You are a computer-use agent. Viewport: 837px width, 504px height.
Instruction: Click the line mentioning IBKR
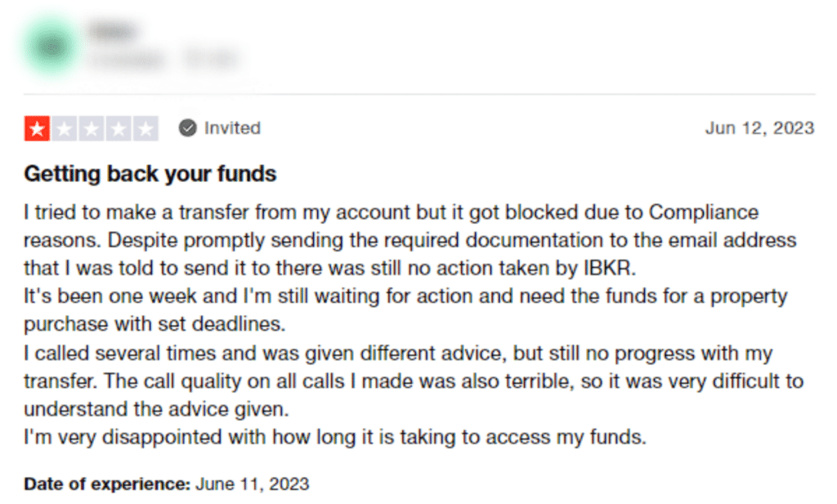click(x=330, y=268)
